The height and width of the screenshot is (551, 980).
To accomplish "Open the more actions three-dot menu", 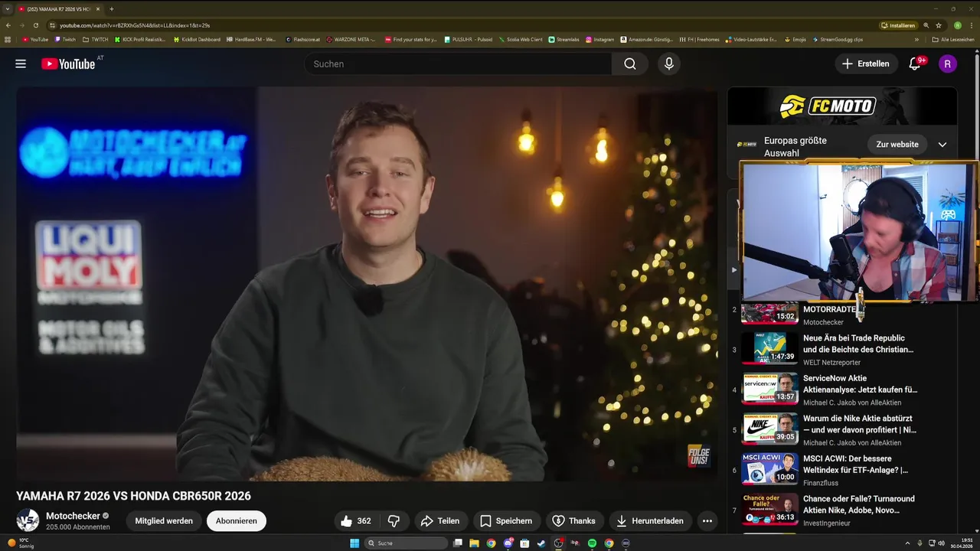I will pos(707,521).
